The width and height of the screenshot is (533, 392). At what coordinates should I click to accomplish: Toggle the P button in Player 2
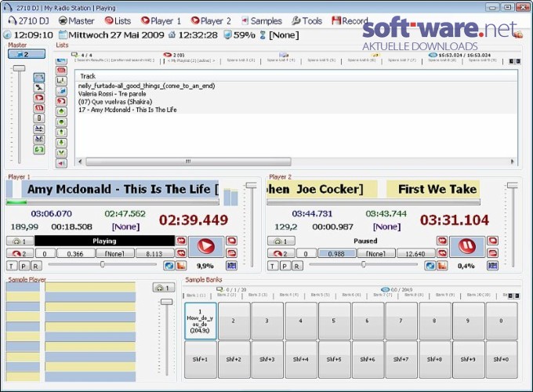point(285,266)
